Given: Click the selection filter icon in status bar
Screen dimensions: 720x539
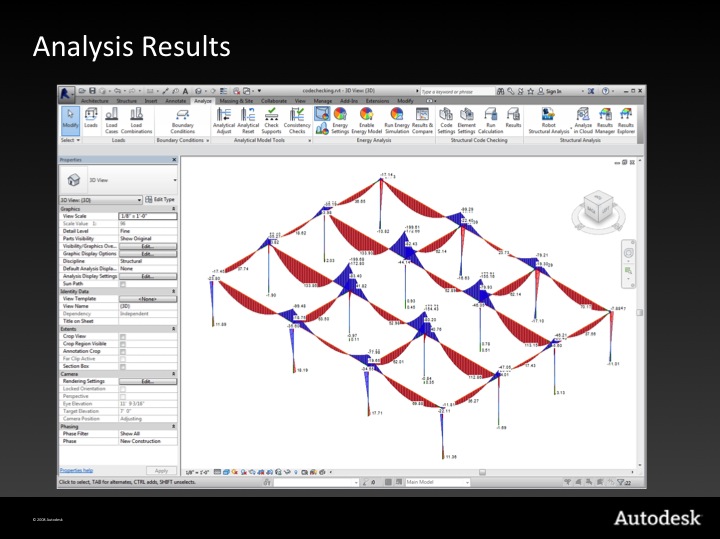Looking at the screenshot, I should point(623,482).
